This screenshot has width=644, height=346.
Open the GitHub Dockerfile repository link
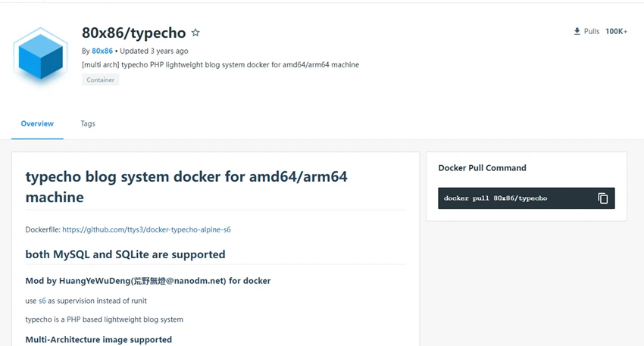[x=146, y=229]
